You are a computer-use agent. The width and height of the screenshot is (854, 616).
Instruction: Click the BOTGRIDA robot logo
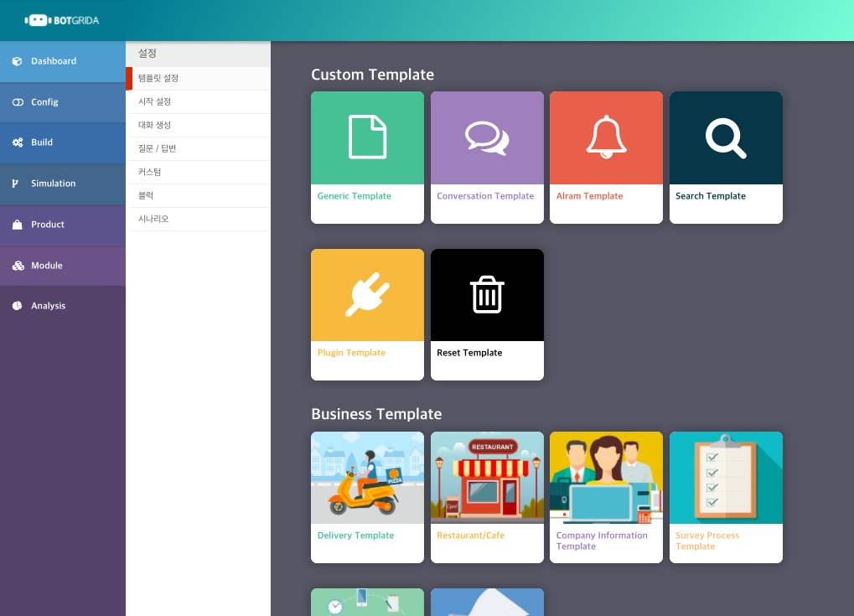pos(61,21)
